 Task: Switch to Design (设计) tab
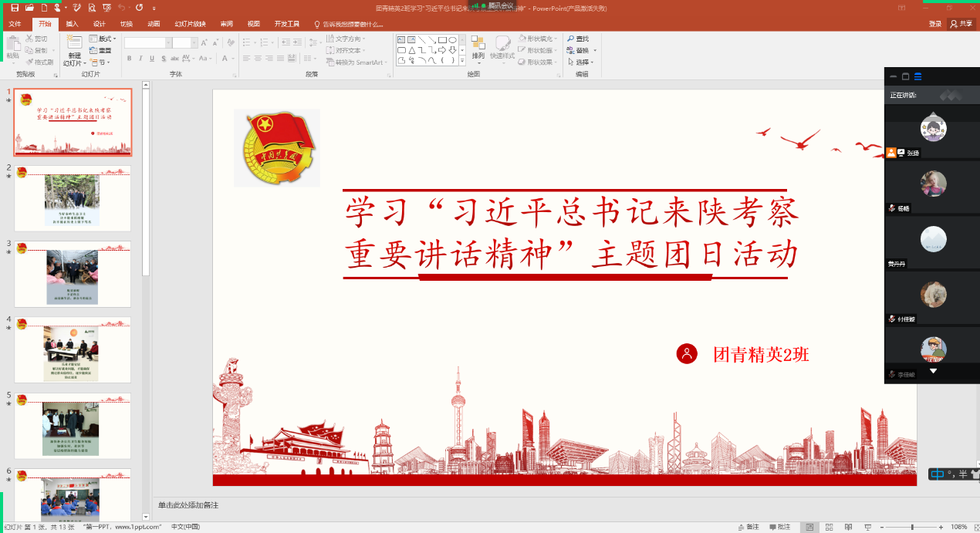point(100,24)
